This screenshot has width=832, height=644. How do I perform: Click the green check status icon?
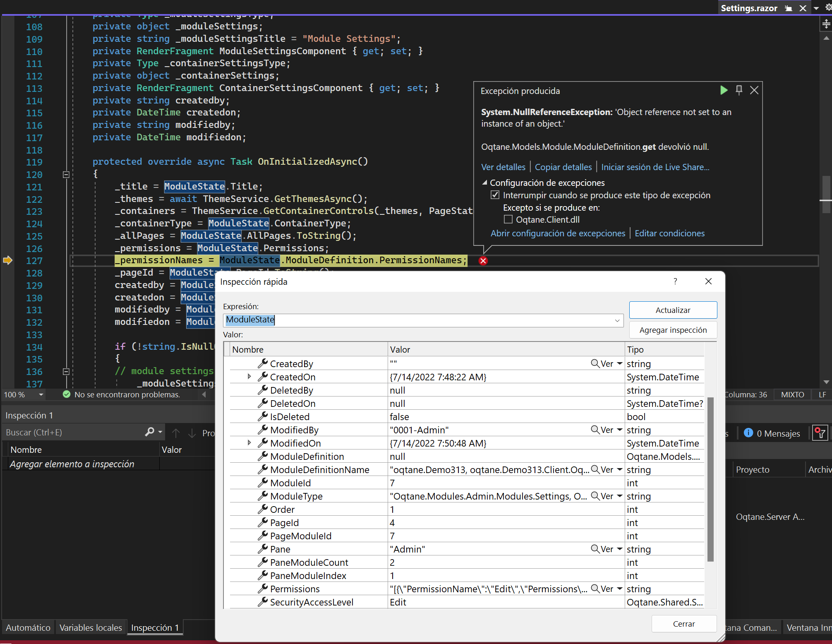click(x=66, y=394)
